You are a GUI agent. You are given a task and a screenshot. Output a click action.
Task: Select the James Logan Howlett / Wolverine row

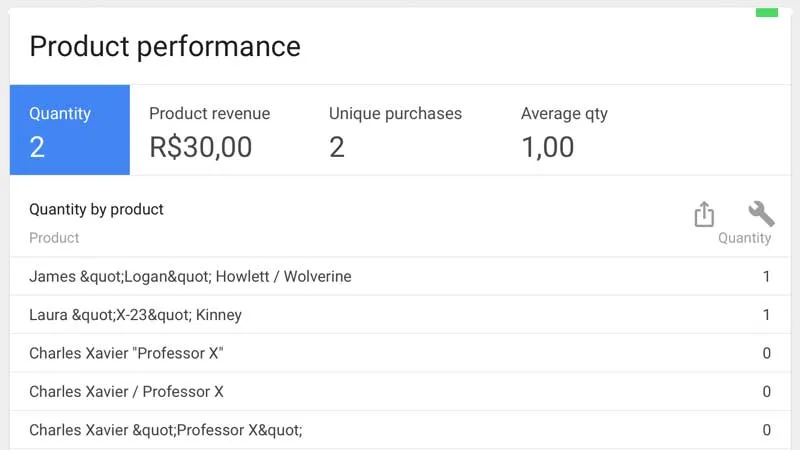click(190, 276)
